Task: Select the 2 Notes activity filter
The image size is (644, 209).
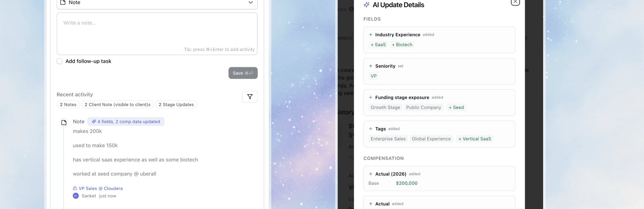Action: (68, 104)
